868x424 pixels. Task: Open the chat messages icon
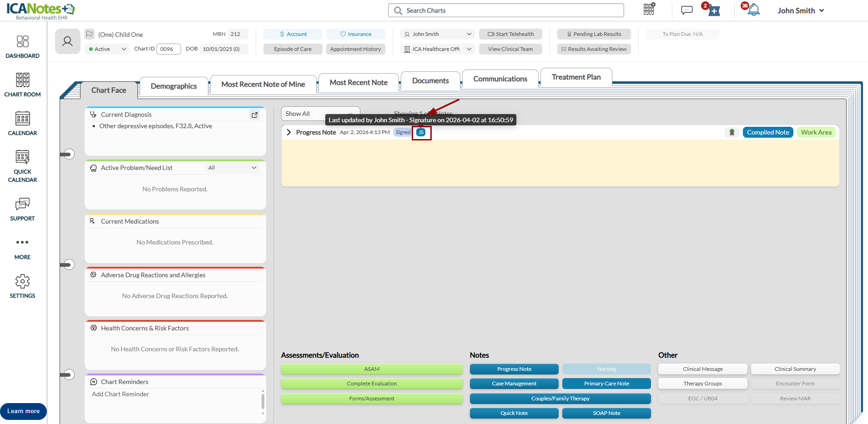click(686, 10)
